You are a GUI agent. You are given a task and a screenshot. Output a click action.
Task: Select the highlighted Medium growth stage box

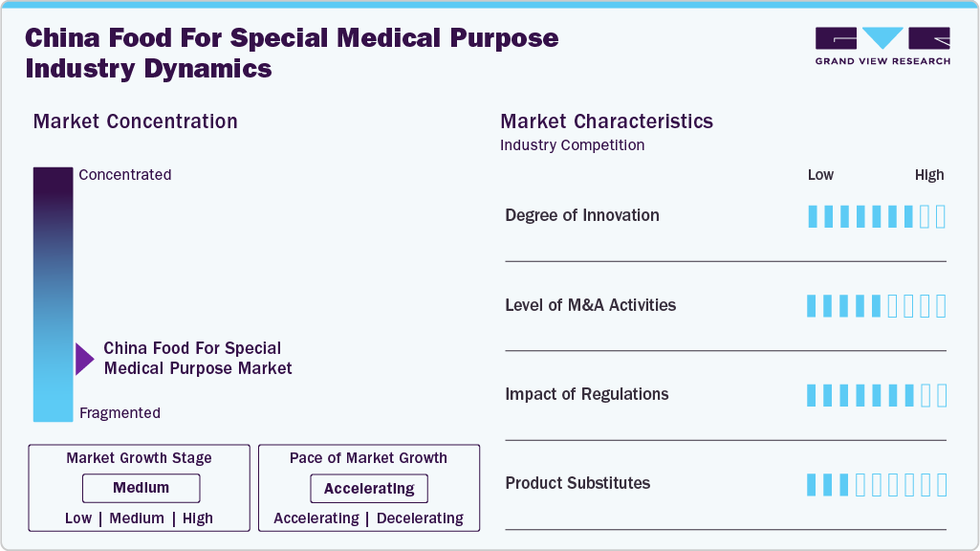tap(141, 488)
